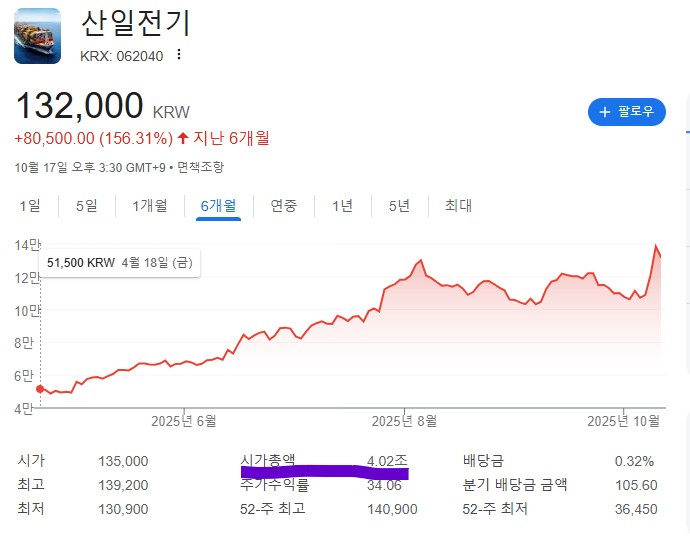Switch to 연중 year-to-date tab

[x=283, y=206]
